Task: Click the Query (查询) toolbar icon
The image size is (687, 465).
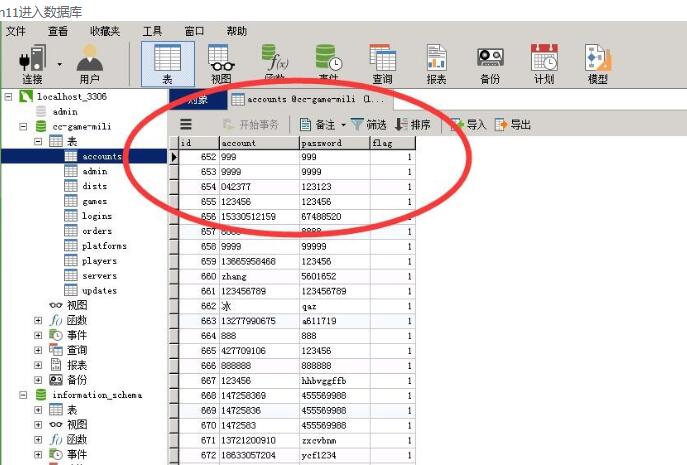Action: pos(382,63)
